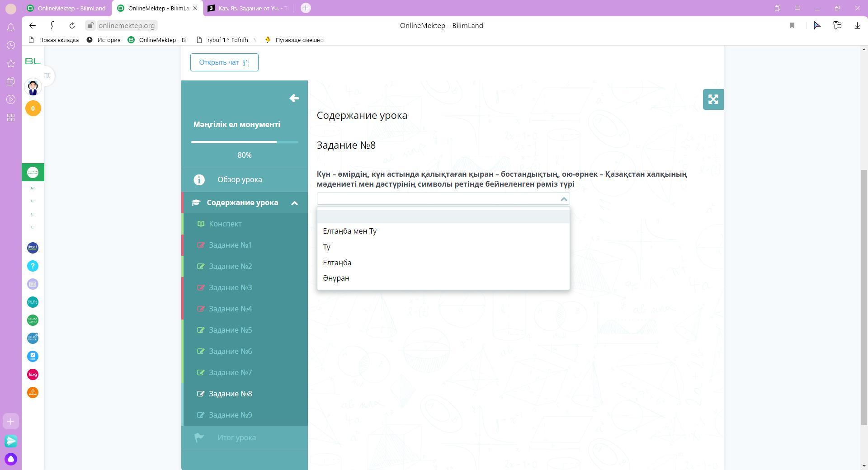This screenshot has width=868, height=470.
Task: Click the 'Открыть чат' button
Action: [x=224, y=62]
